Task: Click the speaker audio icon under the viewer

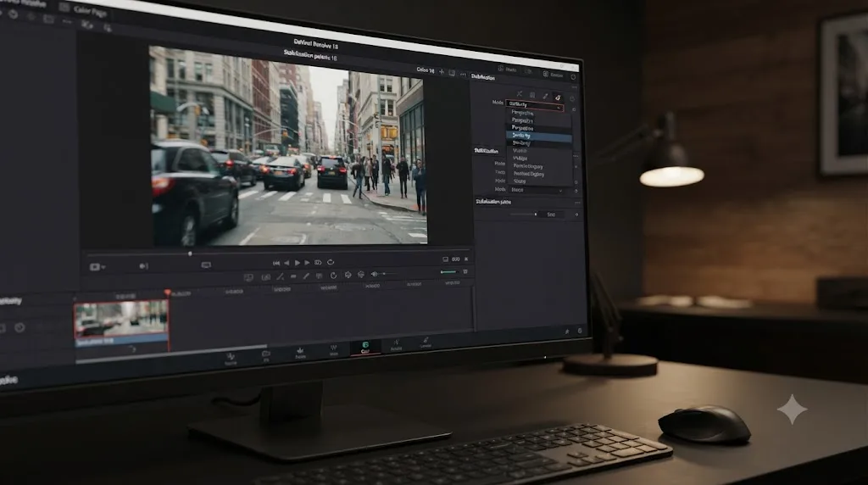Action: pyautogui.click(x=143, y=266)
